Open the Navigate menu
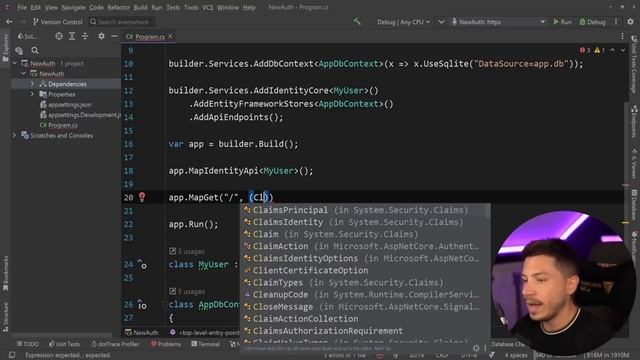The image size is (640, 360). click(73, 7)
